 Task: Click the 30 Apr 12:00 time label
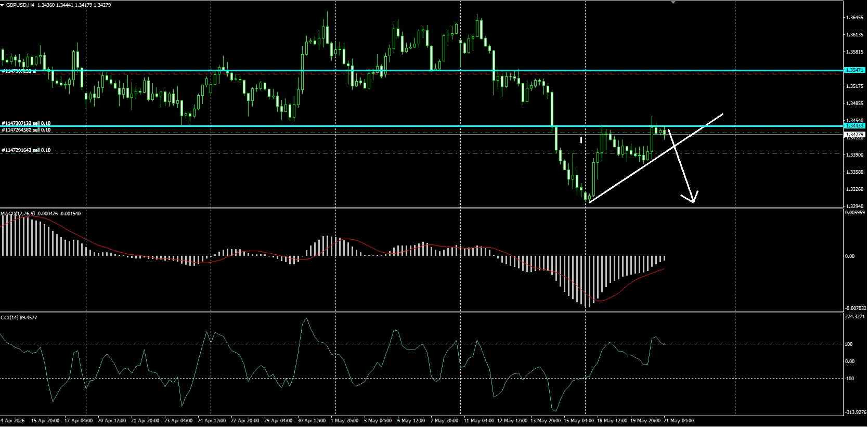(x=312, y=420)
